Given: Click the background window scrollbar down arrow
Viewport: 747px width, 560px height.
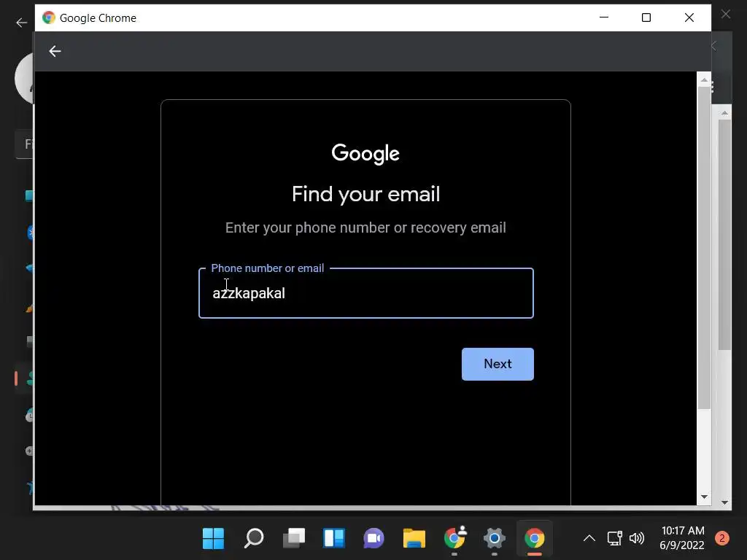Looking at the screenshot, I should pyautogui.click(x=724, y=502).
